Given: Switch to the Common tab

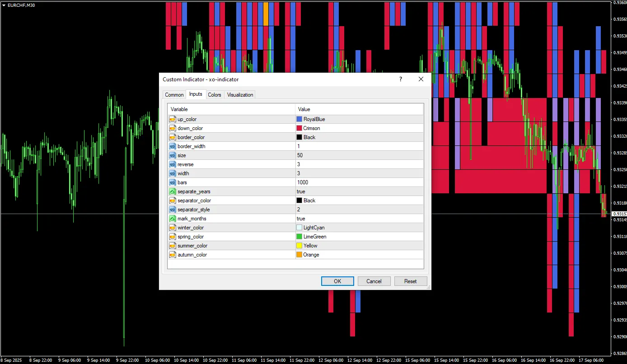Looking at the screenshot, I should (x=174, y=95).
